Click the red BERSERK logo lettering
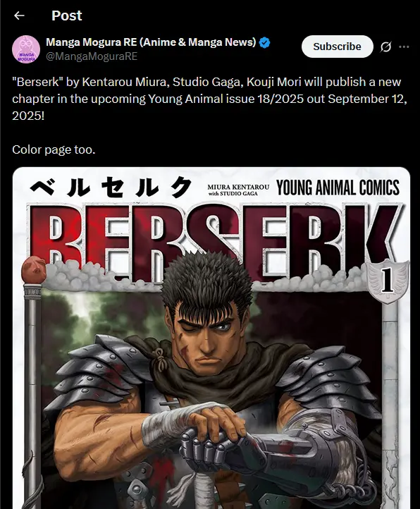Viewport: 420px width, 509px height. coord(214,242)
